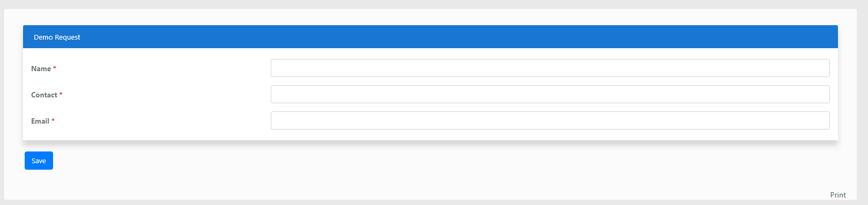Viewport: 868px width, 205px height.
Task: Click blank page area beside Save button
Action: [x=322, y=161]
